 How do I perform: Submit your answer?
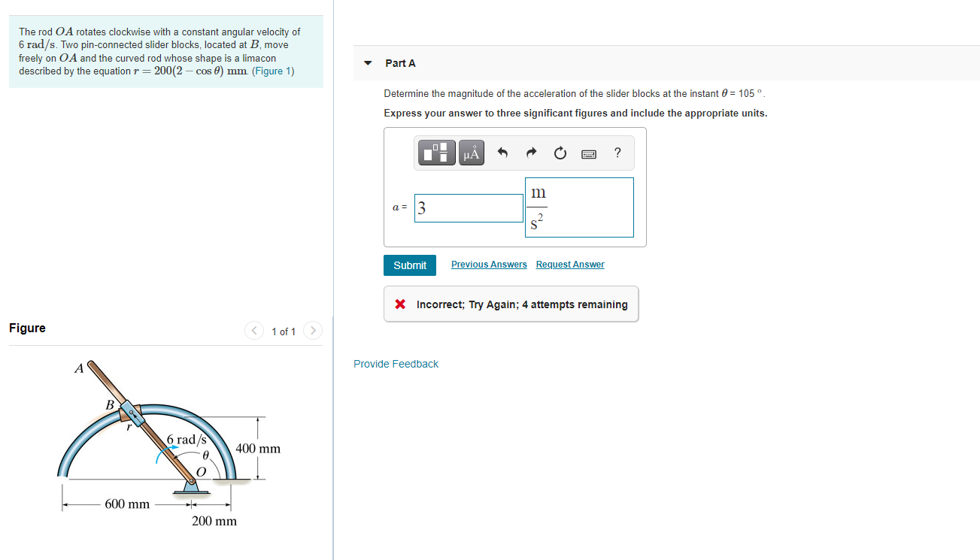409,265
